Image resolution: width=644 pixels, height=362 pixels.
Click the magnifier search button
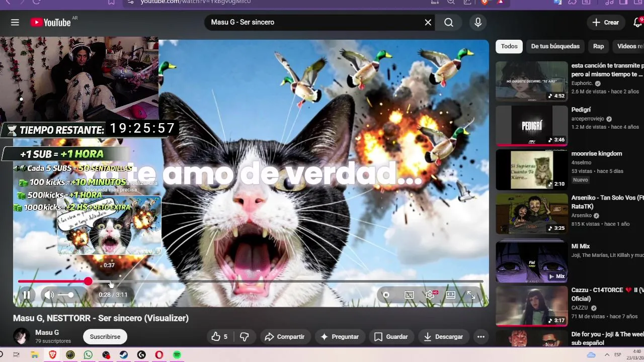pyautogui.click(x=449, y=22)
